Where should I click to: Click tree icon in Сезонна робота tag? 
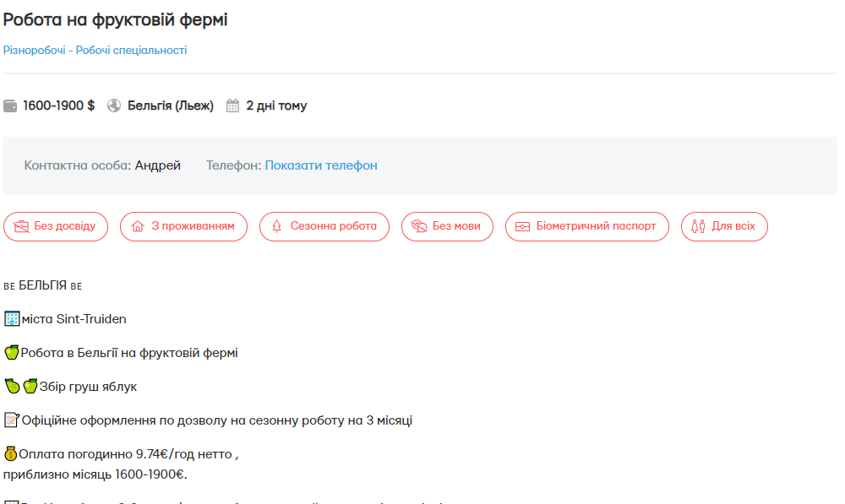(276, 226)
